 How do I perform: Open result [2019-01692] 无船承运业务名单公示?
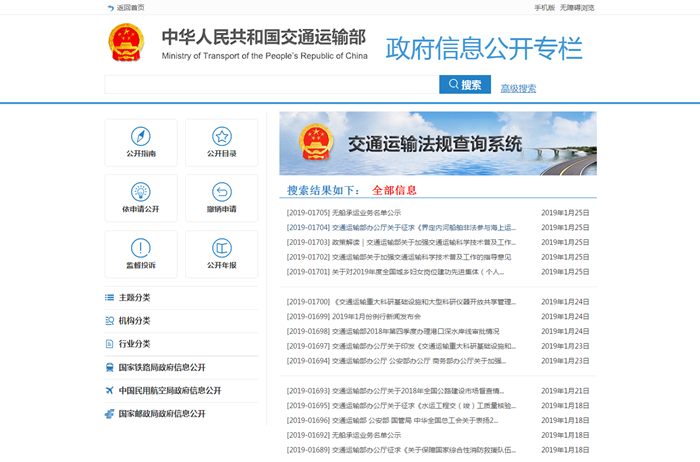344,435
